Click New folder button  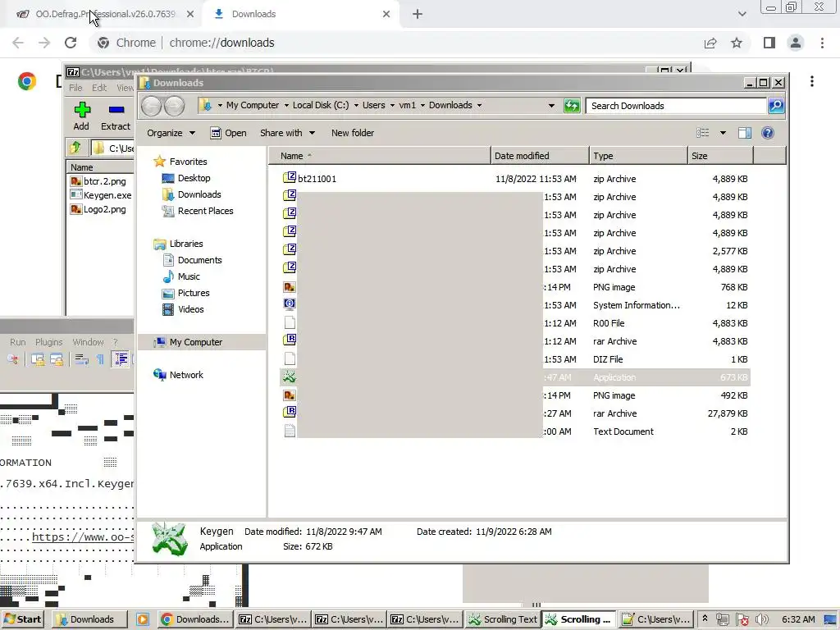coord(353,133)
